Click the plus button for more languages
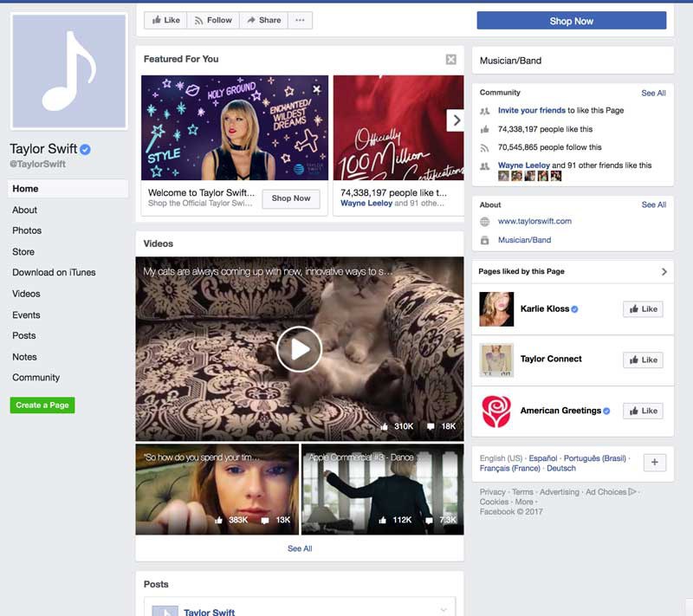The image size is (693, 616). (x=655, y=463)
